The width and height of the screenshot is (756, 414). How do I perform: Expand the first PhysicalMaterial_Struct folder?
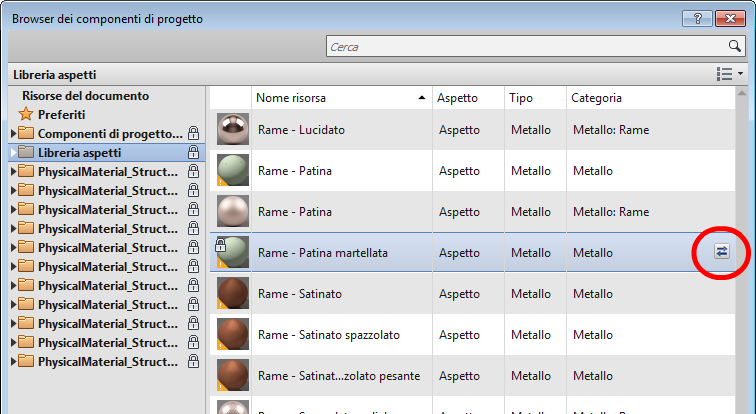(13, 172)
